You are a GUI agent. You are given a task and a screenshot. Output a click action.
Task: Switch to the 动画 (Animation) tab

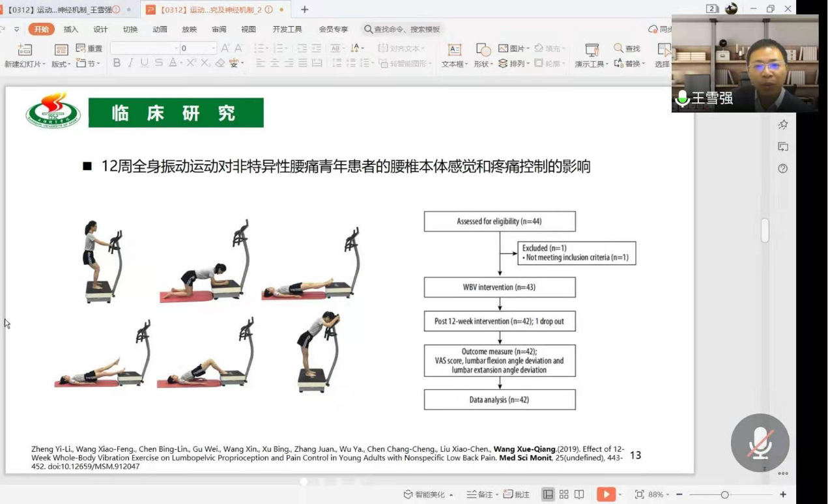[160, 29]
